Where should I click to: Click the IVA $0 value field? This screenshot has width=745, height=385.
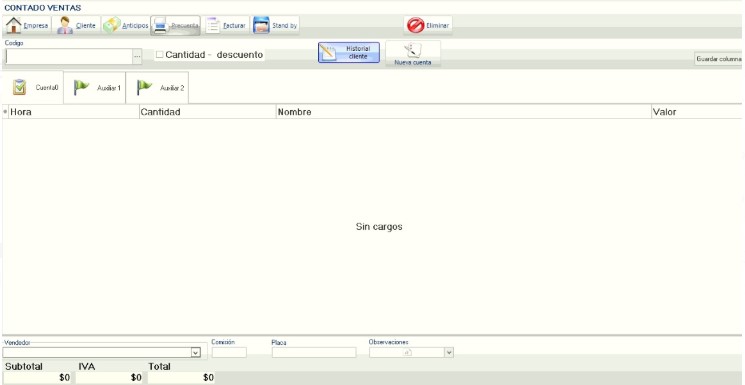click(110, 378)
